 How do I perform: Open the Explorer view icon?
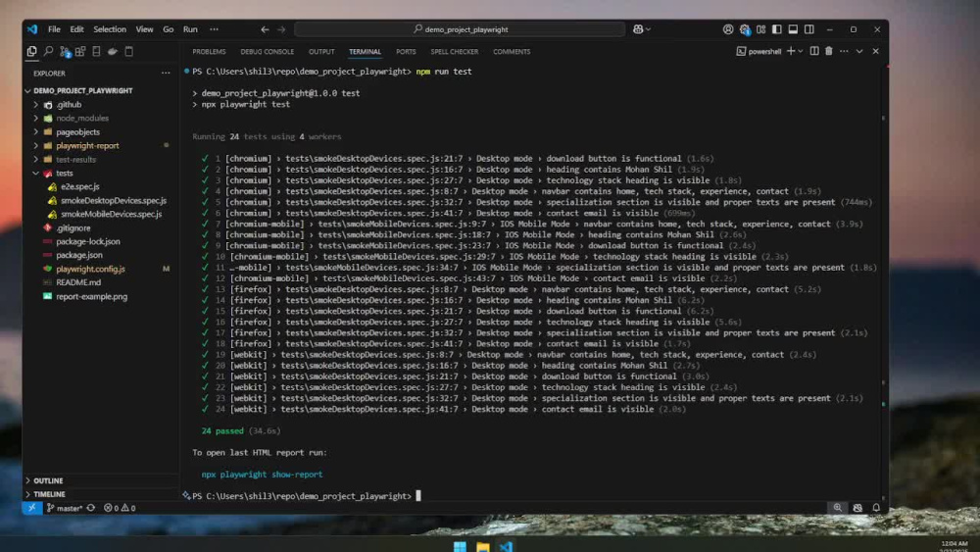tap(32, 51)
